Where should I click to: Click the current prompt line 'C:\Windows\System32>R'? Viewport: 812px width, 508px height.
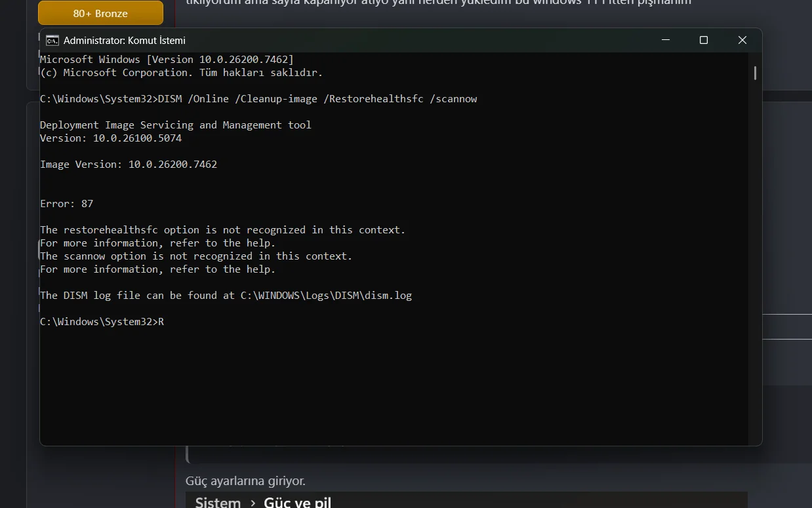(x=102, y=322)
